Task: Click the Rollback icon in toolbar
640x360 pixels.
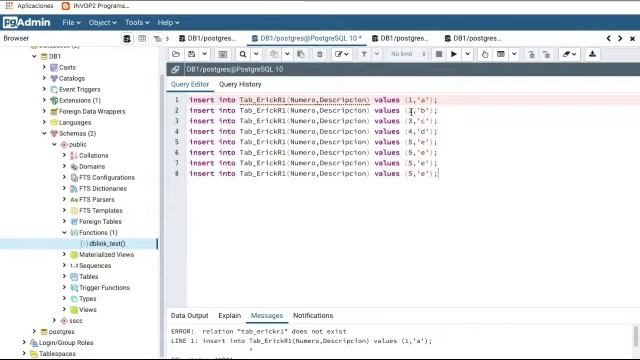Action: [547, 54]
